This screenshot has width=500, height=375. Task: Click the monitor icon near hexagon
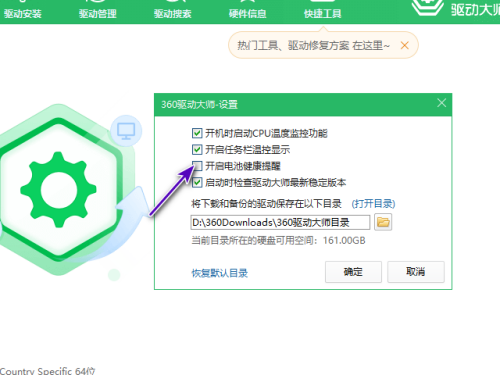(x=126, y=131)
